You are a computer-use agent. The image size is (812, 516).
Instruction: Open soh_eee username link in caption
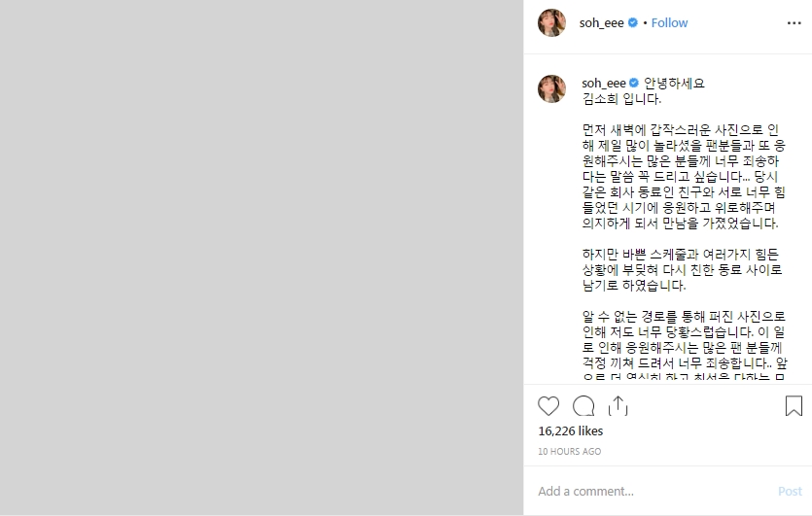coord(603,84)
